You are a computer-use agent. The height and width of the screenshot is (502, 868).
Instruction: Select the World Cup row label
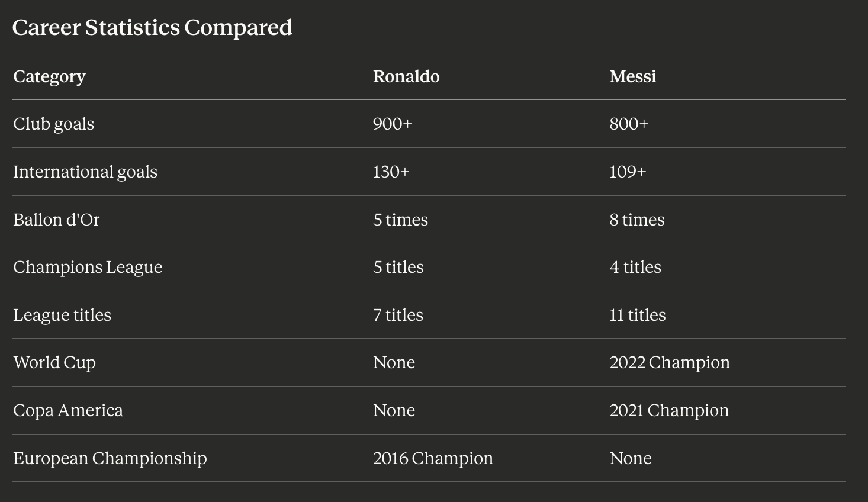point(54,362)
